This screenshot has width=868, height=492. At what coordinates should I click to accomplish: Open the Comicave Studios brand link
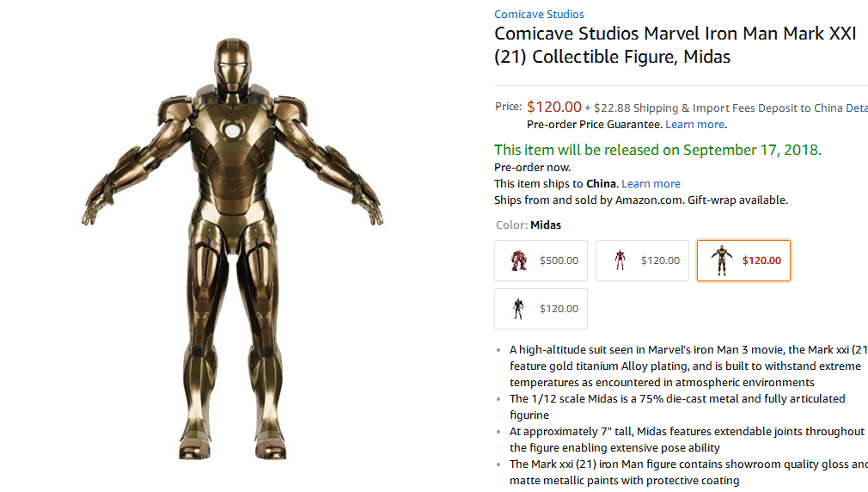pos(539,14)
